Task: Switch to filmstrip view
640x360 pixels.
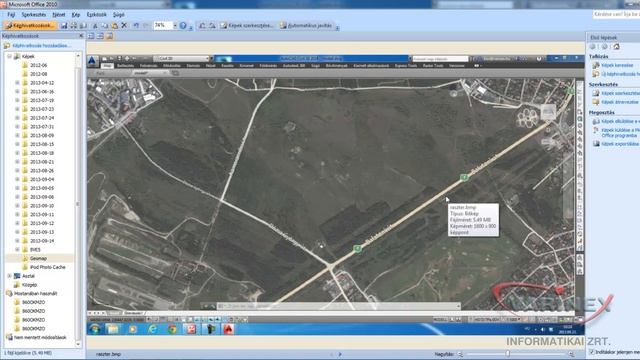Action: point(100,36)
